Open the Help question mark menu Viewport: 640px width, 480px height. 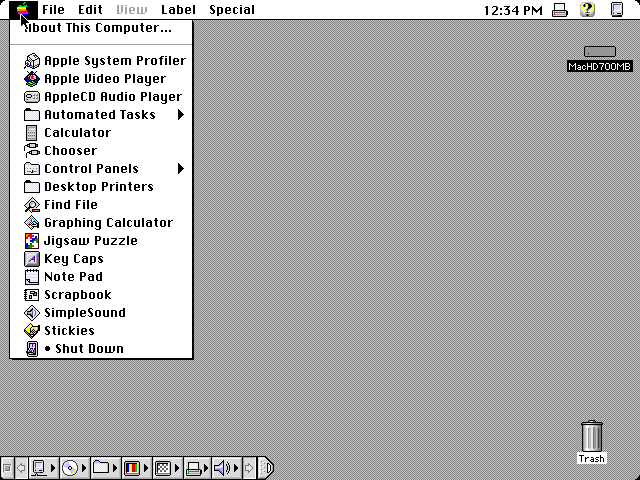tap(588, 9)
